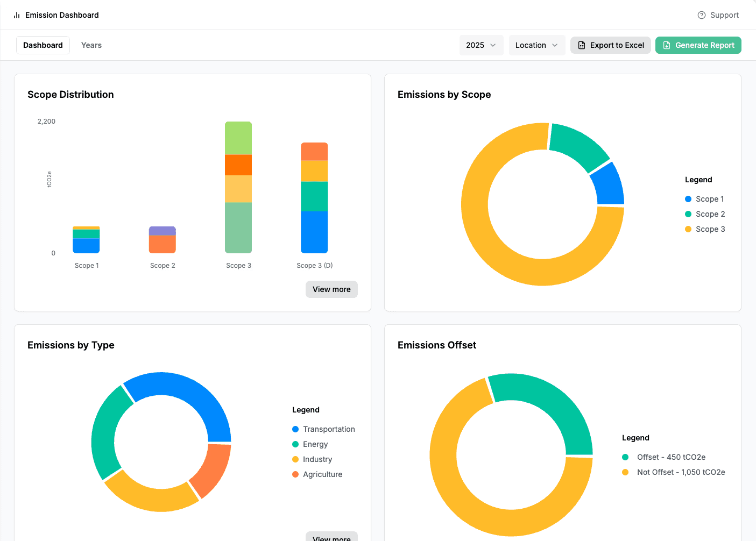Click the yellow Scope 3 legend dot

coord(688,229)
